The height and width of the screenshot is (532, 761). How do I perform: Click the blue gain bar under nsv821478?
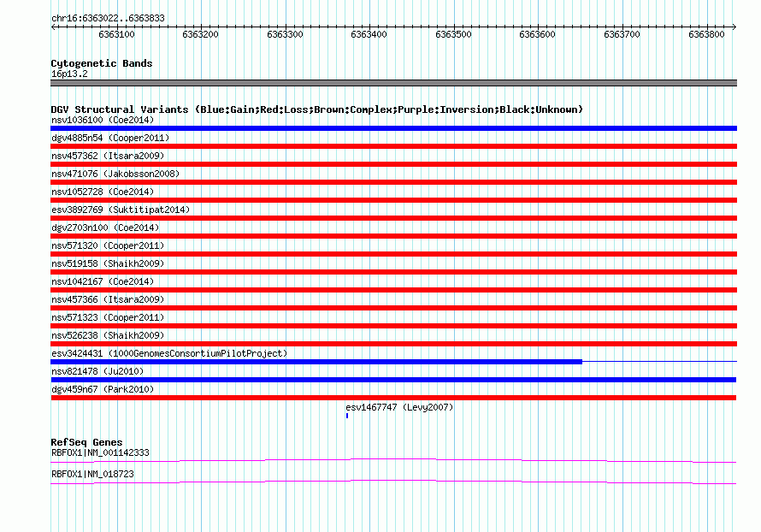[x=393, y=380]
